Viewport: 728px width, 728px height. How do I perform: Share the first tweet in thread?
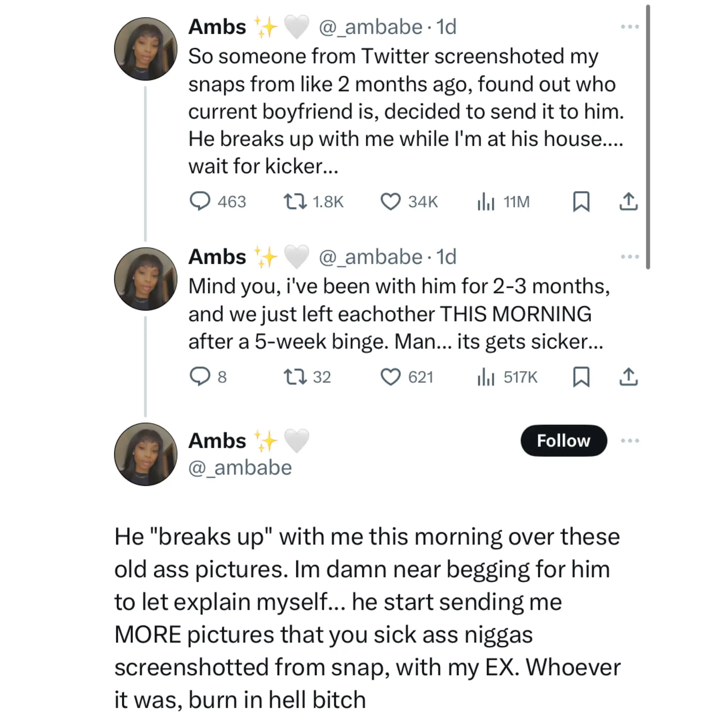pos(628,201)
